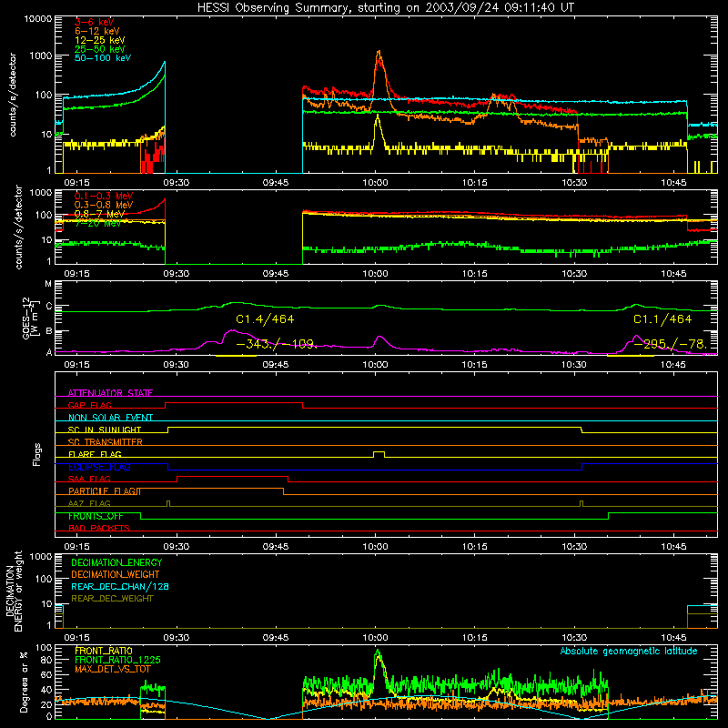Click the PARTICLE_FLAG label
This screenshot has height=728, width=728.
[104, 490]
